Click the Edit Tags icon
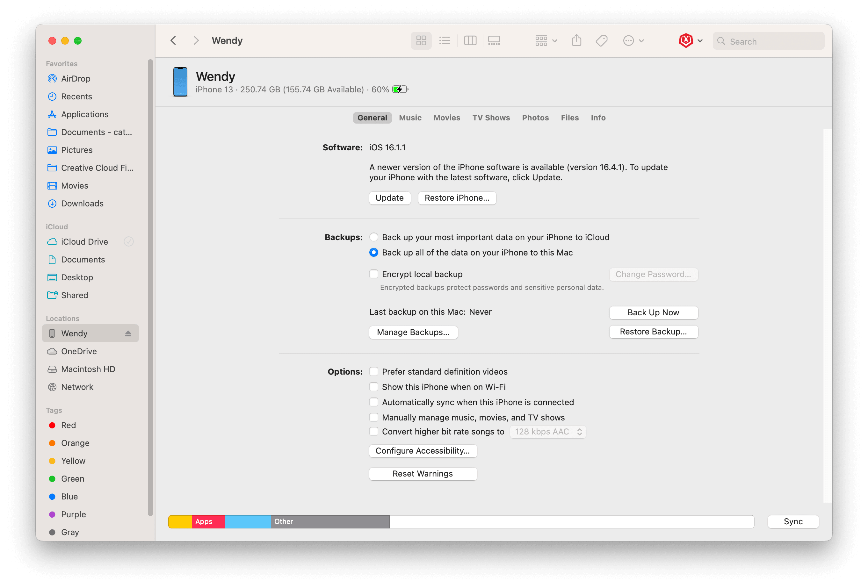Image resolution: width=868 pixels, height=588 pixels. [x=601, y=41]
